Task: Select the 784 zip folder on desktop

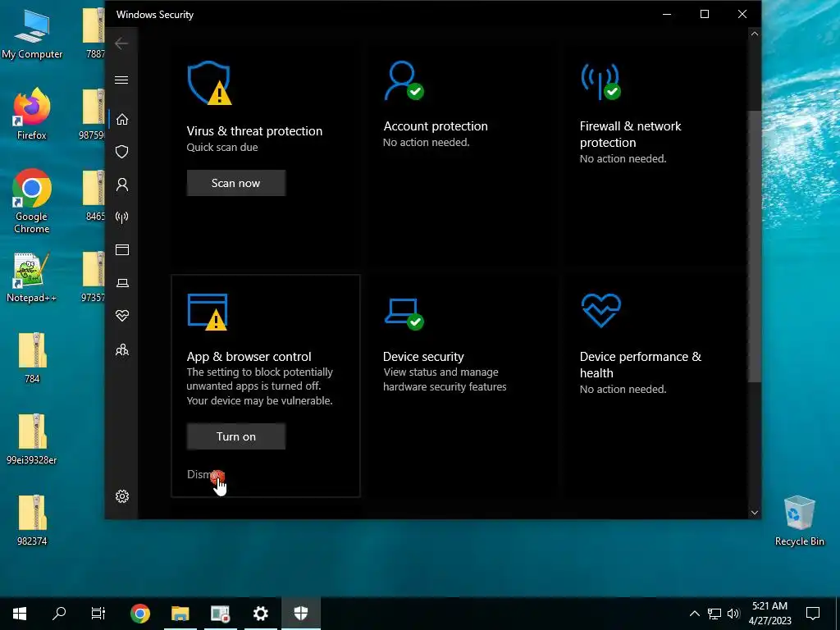Action: 32,358
